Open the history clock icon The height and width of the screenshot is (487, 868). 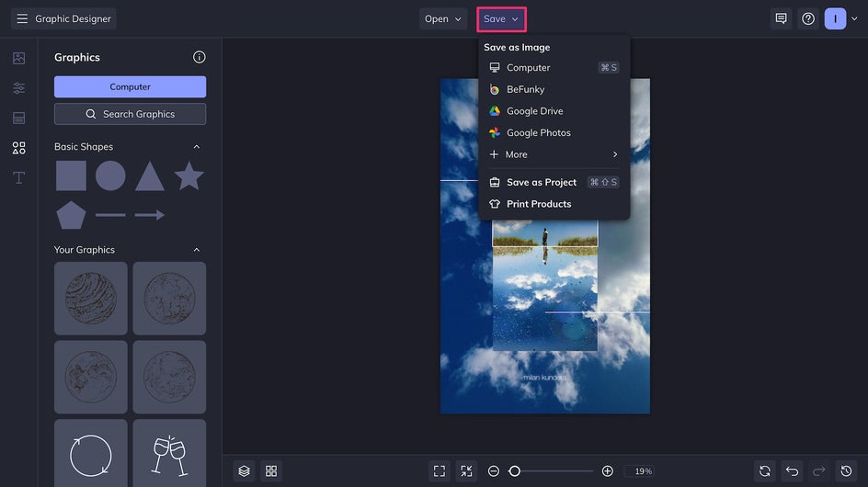pyautogui.click(x=847, y=471)
